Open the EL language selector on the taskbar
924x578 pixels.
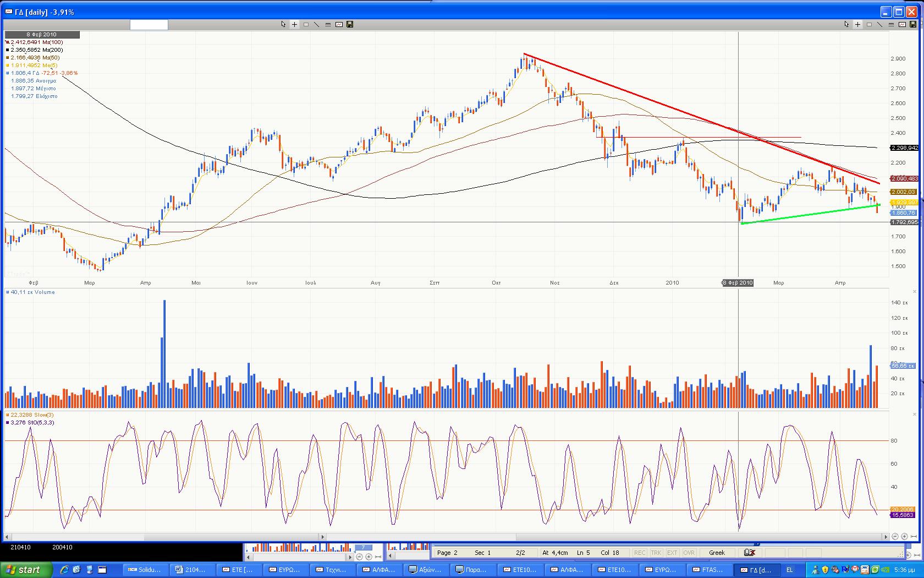[x=790, y=570]
